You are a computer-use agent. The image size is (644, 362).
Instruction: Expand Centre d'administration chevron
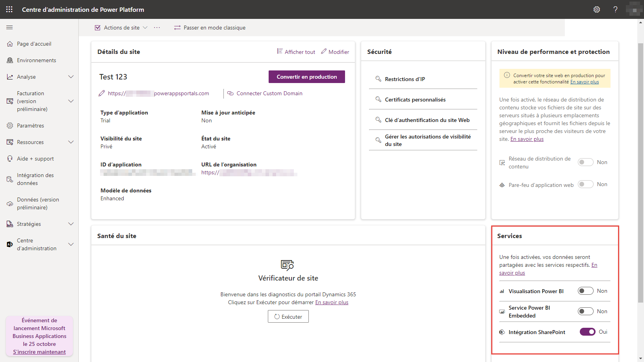pyautogui.click(x=71, y=244)
